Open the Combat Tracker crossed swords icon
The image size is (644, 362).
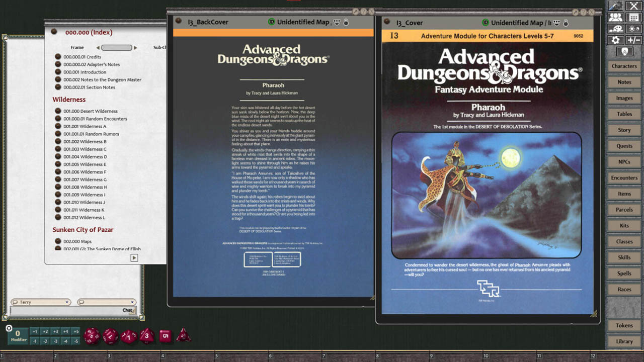pyautogui.click(x=633, y=6)
